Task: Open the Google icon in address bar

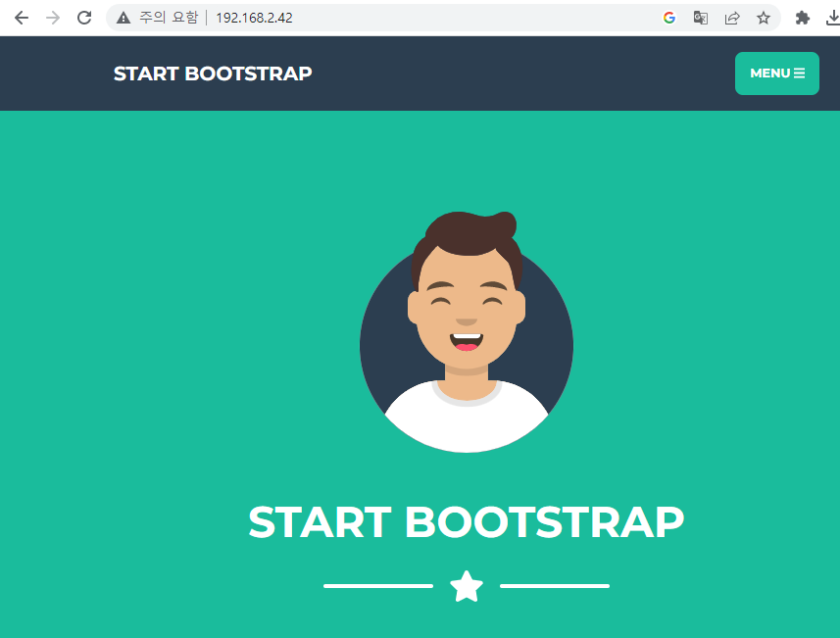Action: tap(669, 18)
